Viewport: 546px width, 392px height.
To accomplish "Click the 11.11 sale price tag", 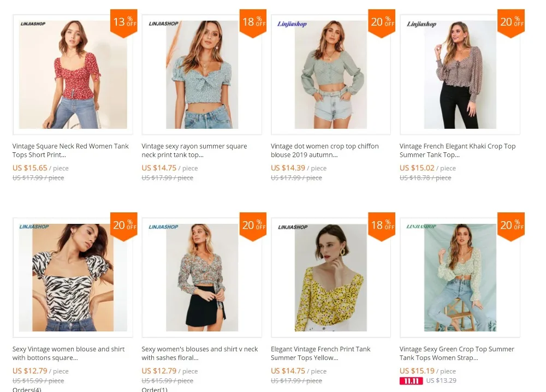I will 411,381.
